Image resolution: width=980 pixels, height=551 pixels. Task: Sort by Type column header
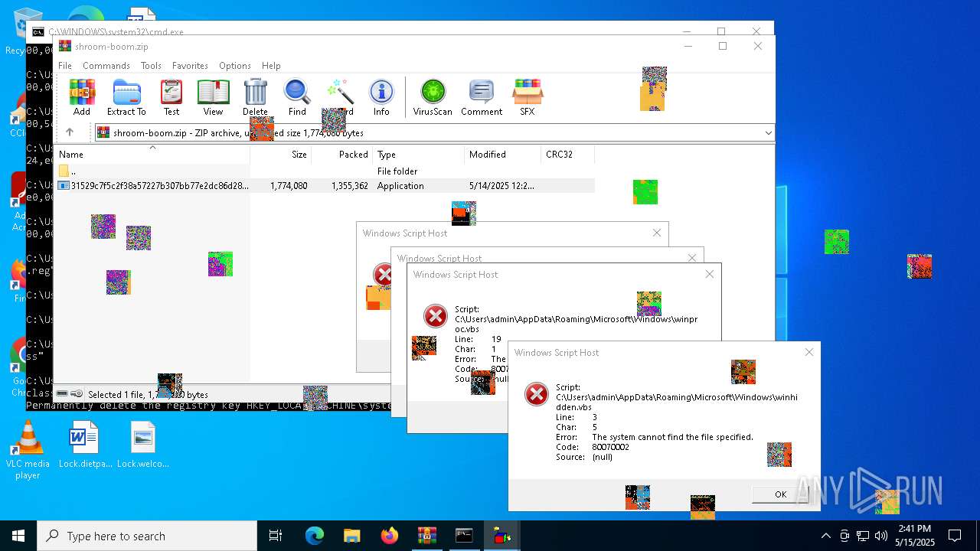tap(418, 154)
